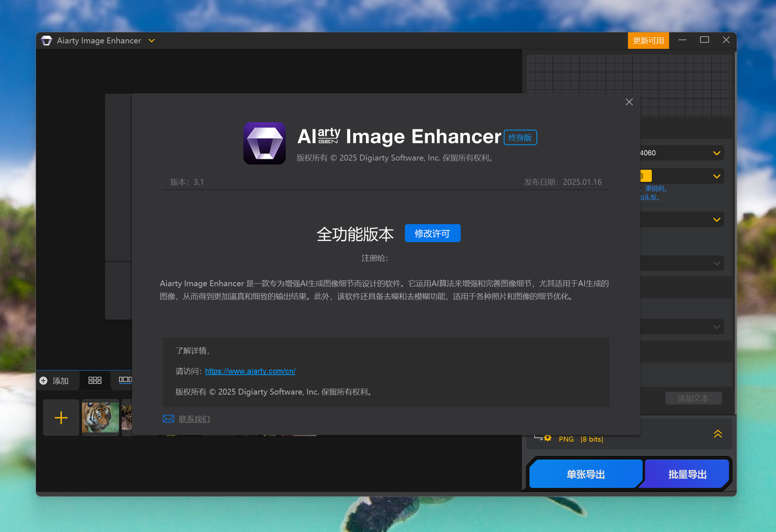Click the yellow plus add-image tile
776x532 pixels.
(61, 418)
